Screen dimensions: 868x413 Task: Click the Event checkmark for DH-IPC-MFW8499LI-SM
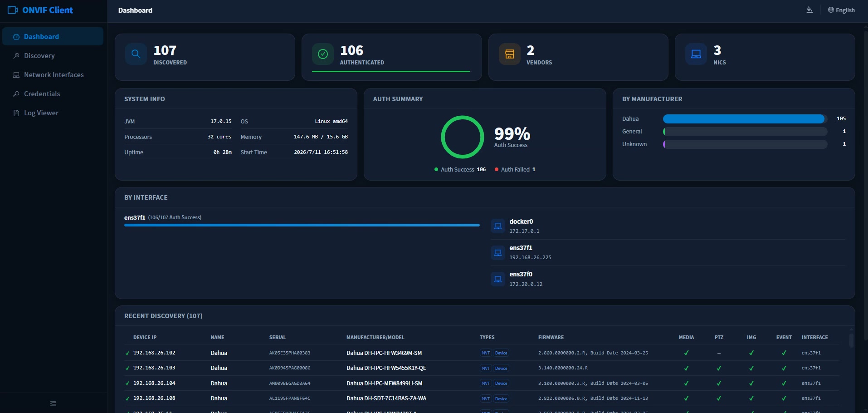(x=784, y=383)
